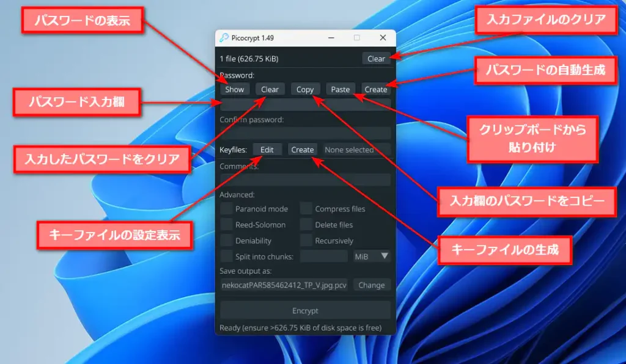The height and width of the screenshot is (364, 626).
Task: Generate a new keyfile
Action: [303, 149]
